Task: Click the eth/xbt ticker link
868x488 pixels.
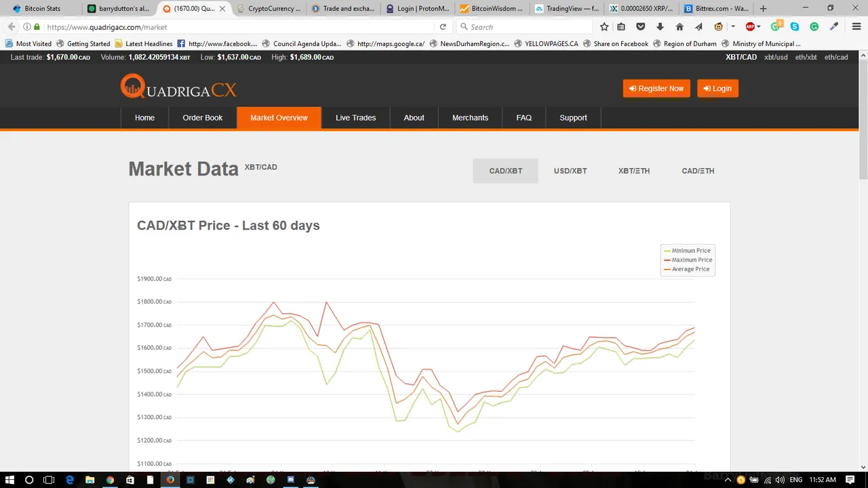Action: [806, 58]
